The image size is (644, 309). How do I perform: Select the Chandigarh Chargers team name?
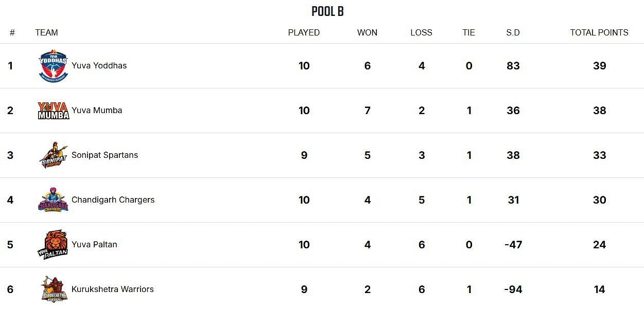pyautogui.click(x=113, y=200)
